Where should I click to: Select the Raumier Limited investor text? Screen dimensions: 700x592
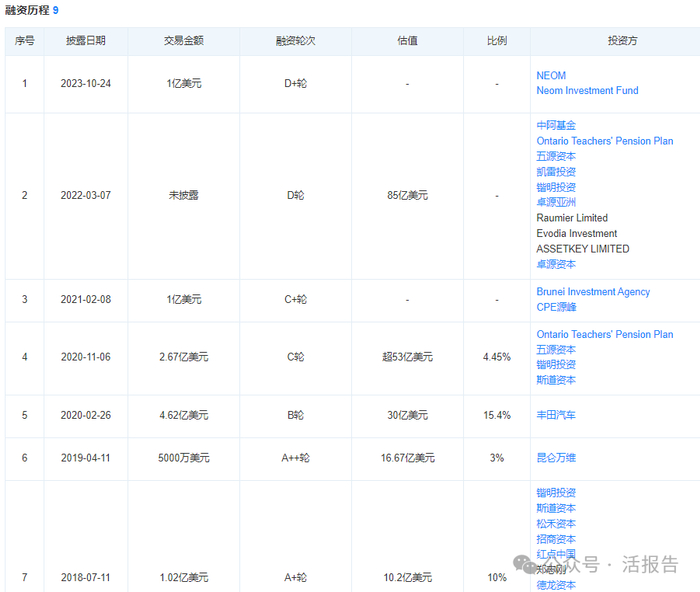[x=572, y=218]
